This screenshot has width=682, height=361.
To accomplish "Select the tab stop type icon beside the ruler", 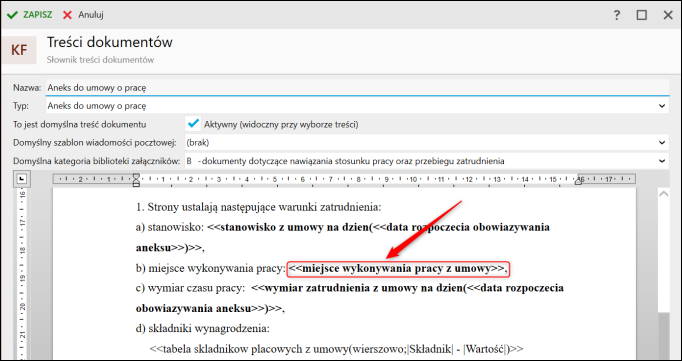I will coord(22,178).
